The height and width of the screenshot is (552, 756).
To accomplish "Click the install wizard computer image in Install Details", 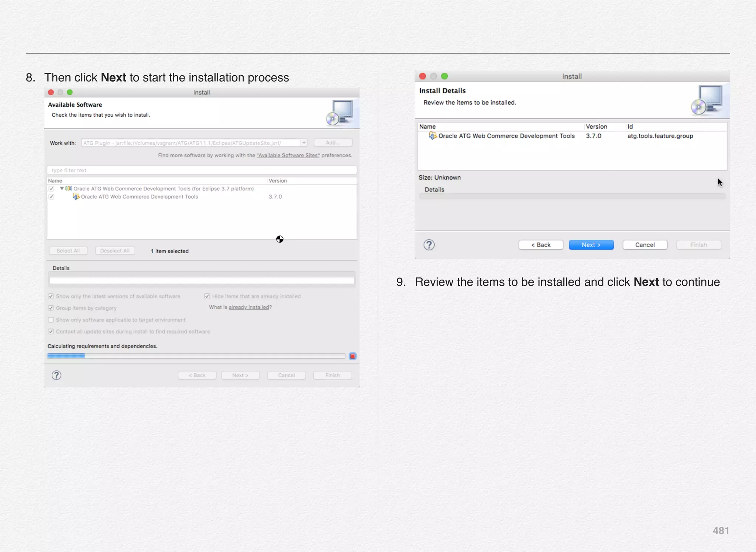I will click(707, 100).
